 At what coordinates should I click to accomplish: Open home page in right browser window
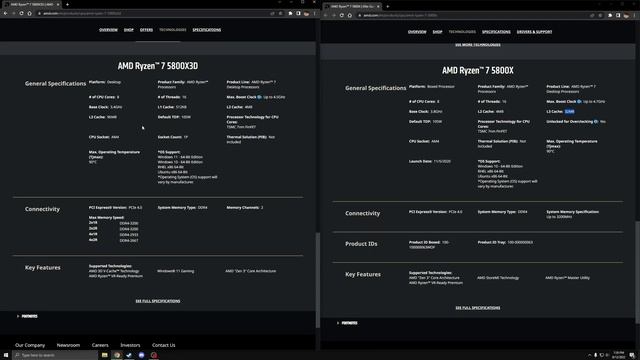tap(350, 15)
